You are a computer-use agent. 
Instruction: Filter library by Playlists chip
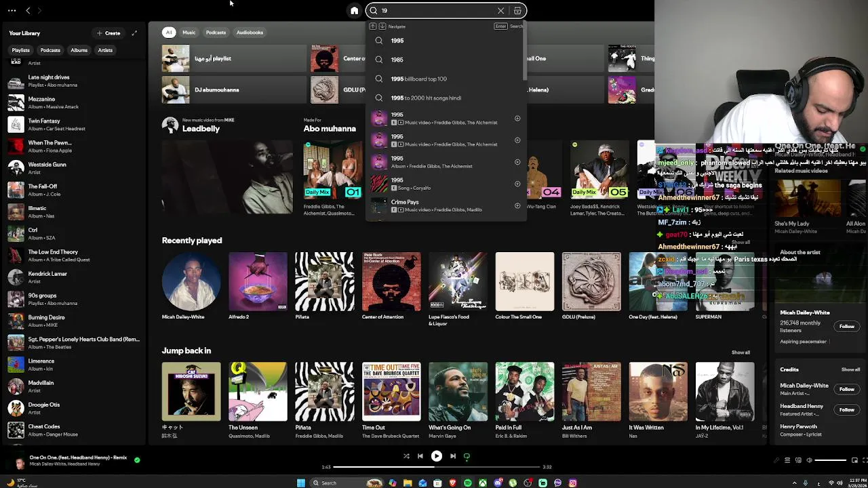20,50
